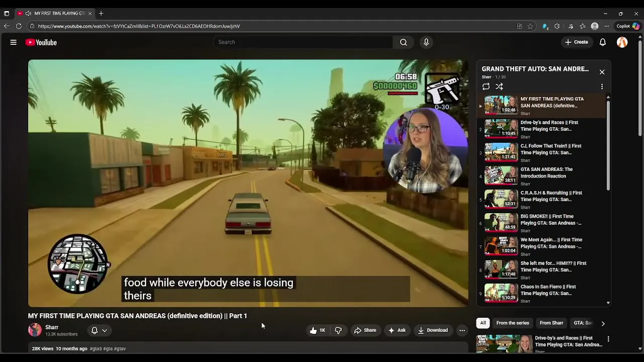Play GTA SAN ANDREAS: The Introduction Reaction
Screen dimensions: 644x362
coord(542,176)
